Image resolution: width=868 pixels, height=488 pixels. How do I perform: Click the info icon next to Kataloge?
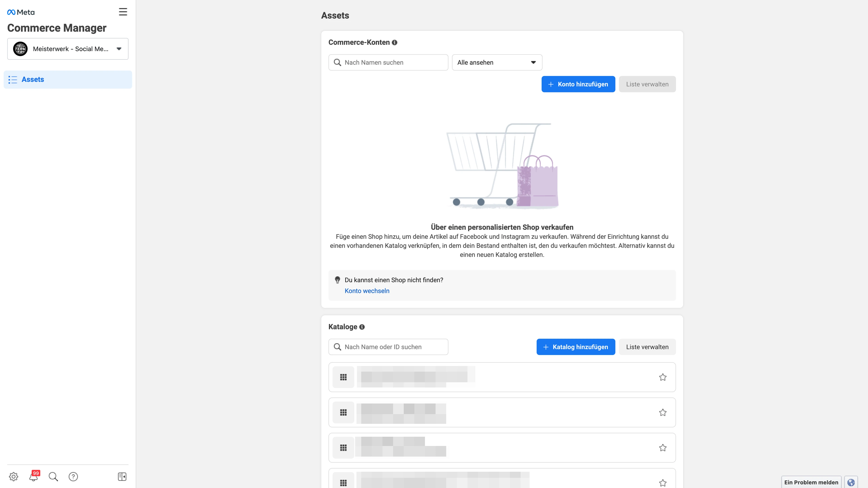pyautogui.click(x=362, y=327)
